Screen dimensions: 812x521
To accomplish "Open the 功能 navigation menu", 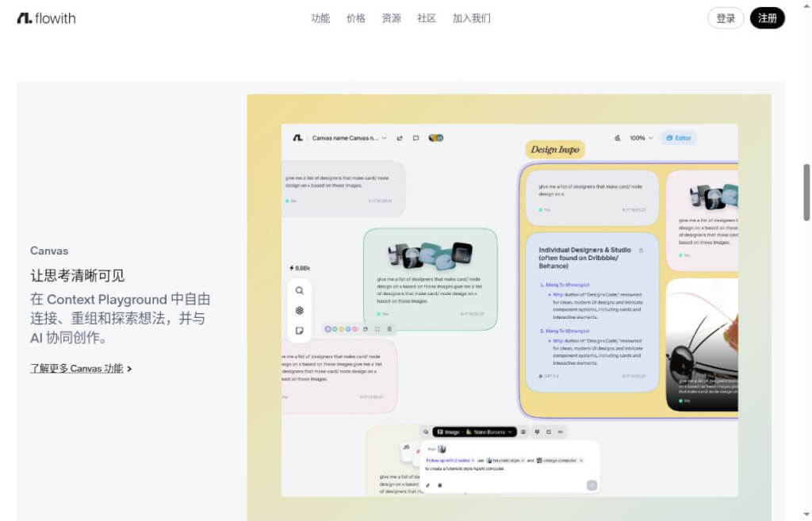I will point(320,18).
